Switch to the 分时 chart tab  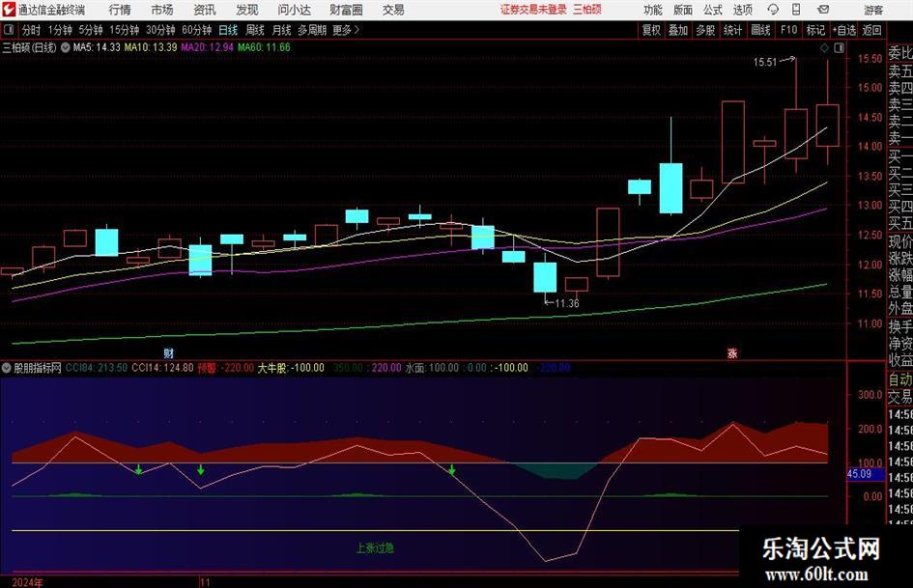(32, 30)
